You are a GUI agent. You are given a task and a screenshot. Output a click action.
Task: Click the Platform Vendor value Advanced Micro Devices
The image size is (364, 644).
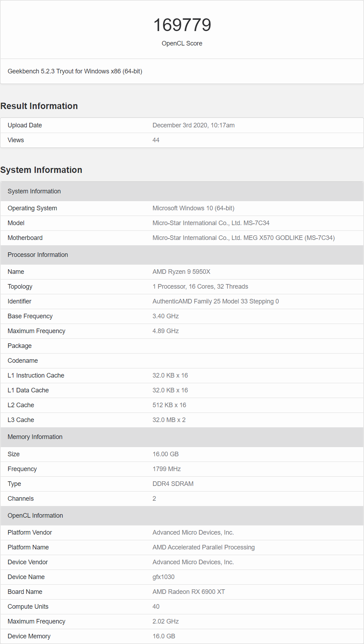click(x=193, y=532)
